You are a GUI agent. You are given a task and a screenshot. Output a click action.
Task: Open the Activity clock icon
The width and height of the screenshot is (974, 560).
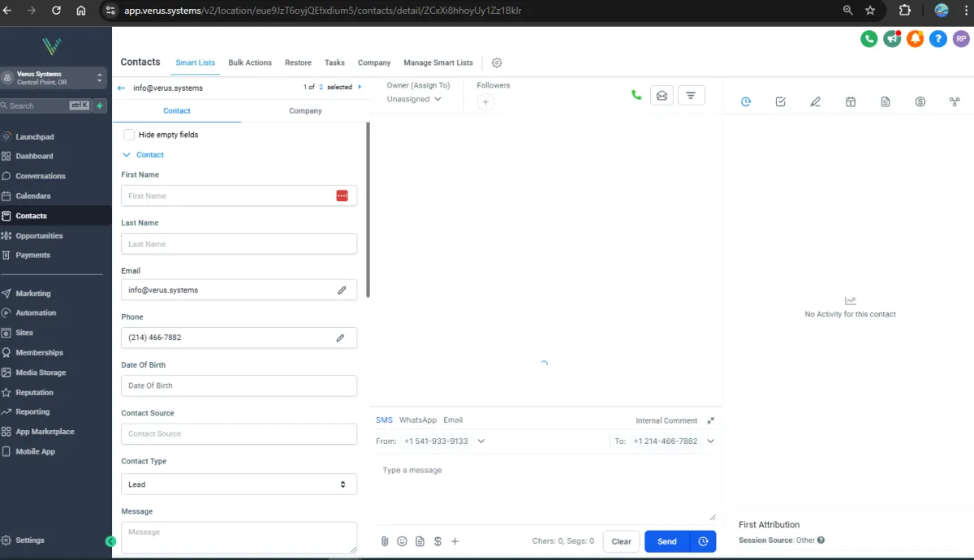pos(746,101)
